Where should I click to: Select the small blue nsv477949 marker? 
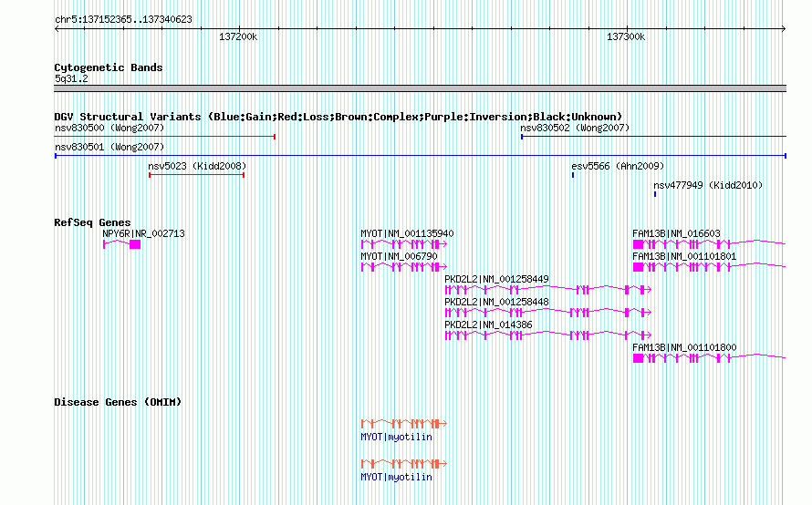[x=655, y=194]
